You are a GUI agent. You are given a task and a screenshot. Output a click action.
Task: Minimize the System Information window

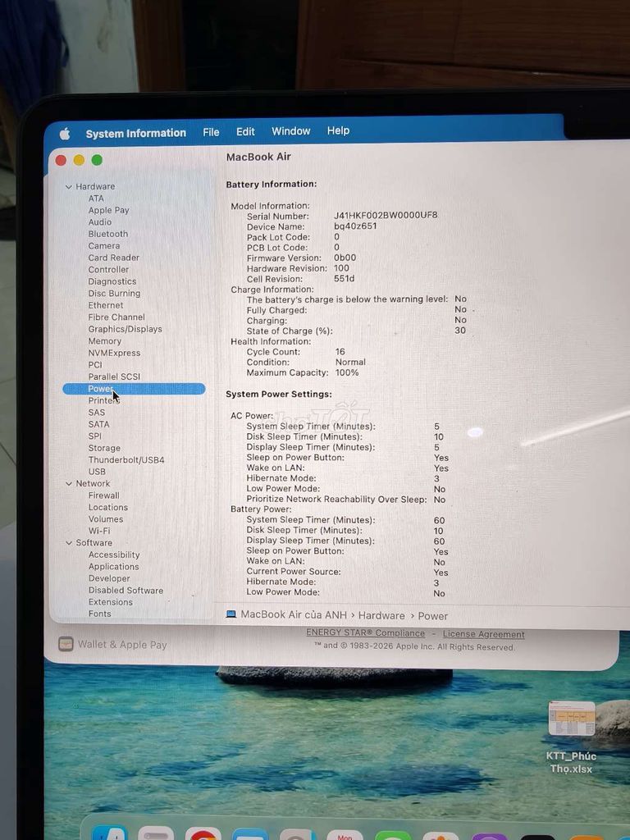click(x=79, y=160)
